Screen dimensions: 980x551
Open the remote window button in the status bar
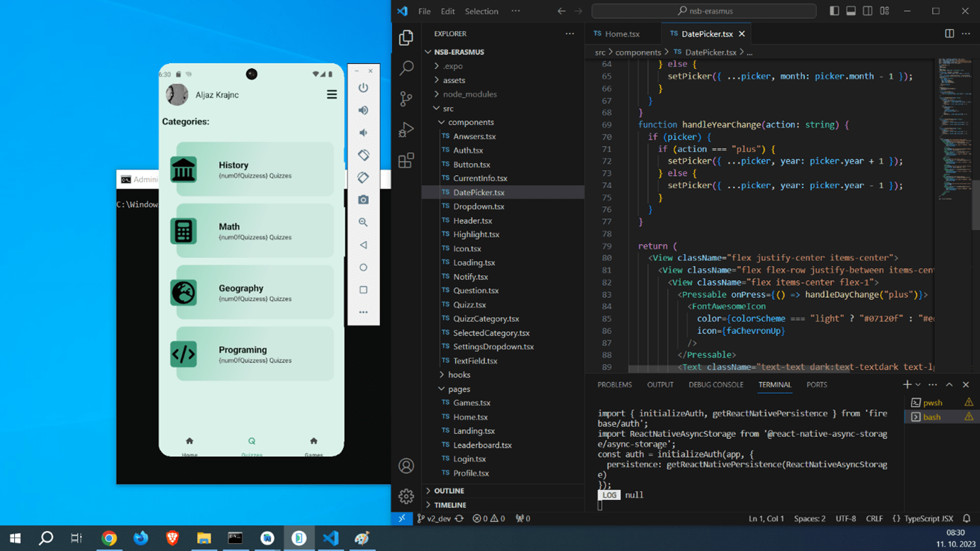click(402, 518)
